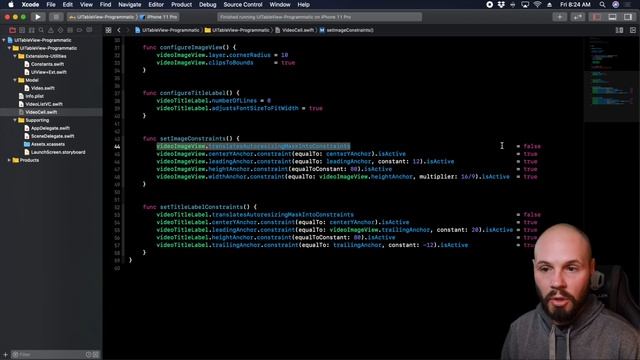The width and height of the screenshot is (640, 360).
Task: Open the Report navigator
Action: pyautogui.click(x=89, y=30)
